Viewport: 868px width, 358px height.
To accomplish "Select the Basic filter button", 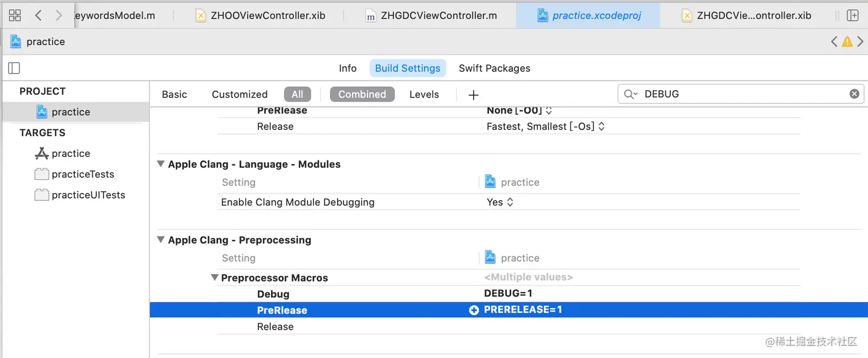I will (x=175, y=94).
